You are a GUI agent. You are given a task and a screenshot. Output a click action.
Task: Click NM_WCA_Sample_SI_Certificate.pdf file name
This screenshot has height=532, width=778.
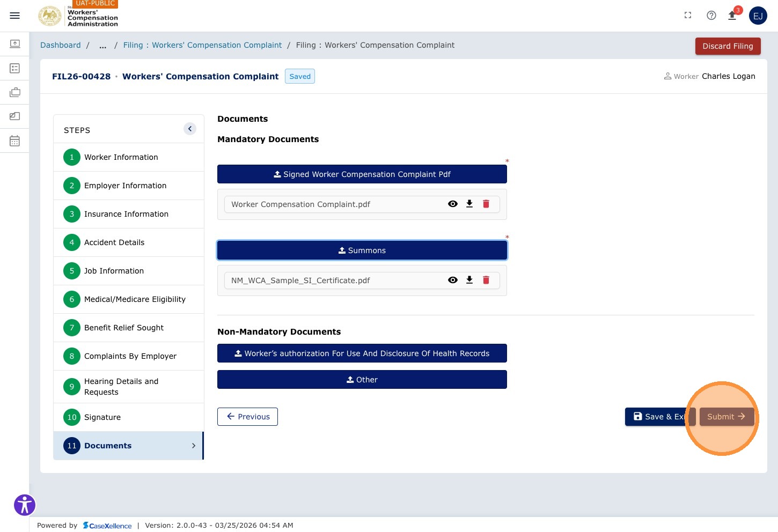300,280
